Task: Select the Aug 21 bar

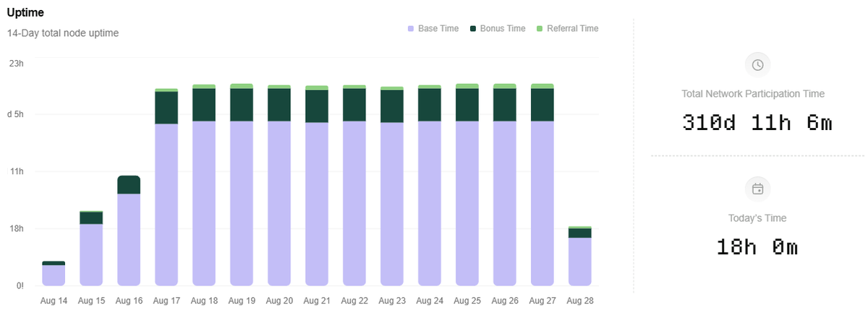Action: (x=317, y=186)
